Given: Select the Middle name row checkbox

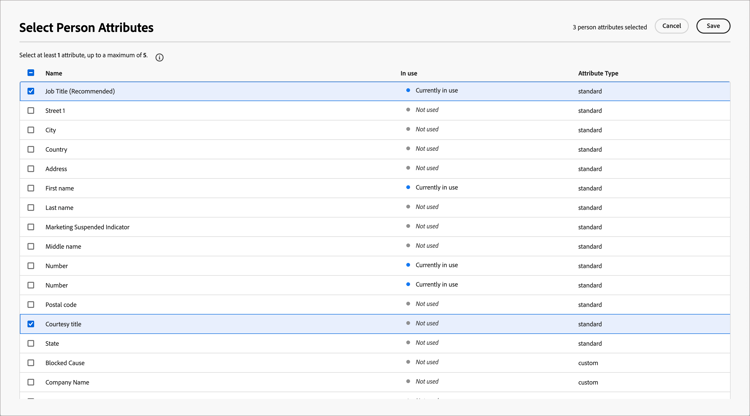Looking at the screenshot, I should (31, 246).
